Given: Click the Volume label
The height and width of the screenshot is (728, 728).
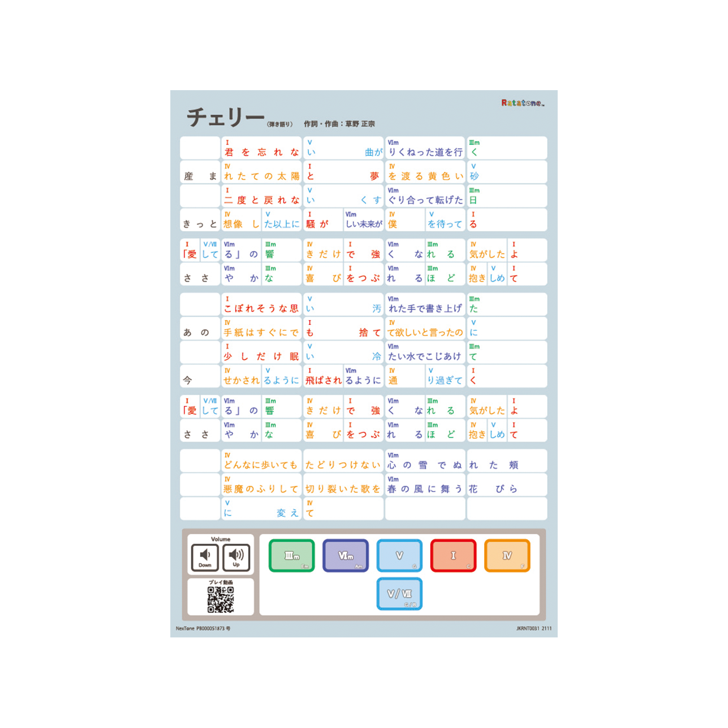Looking at the screenshot, I should (221, 539).
